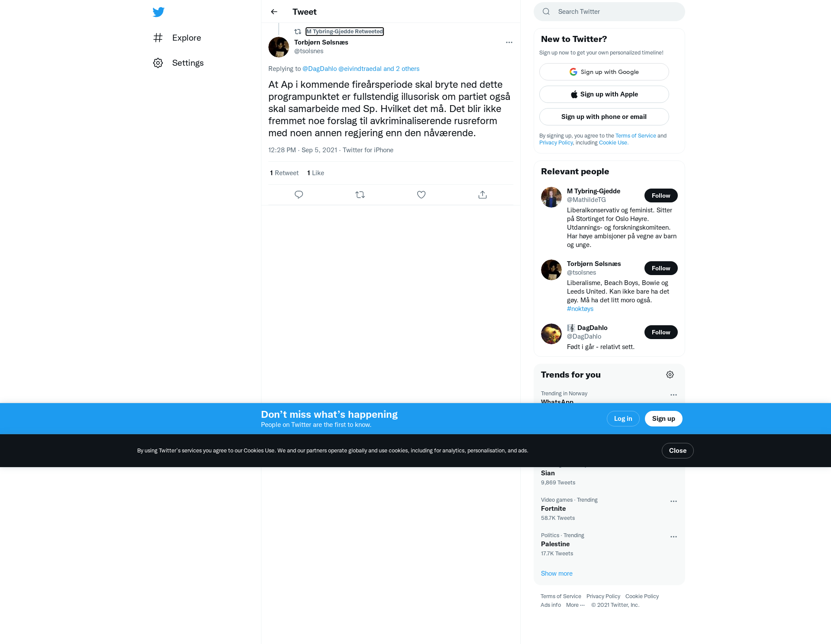Go back using the arrow icon
Viewport: 831px width, 644px height.
click(274, 12)
